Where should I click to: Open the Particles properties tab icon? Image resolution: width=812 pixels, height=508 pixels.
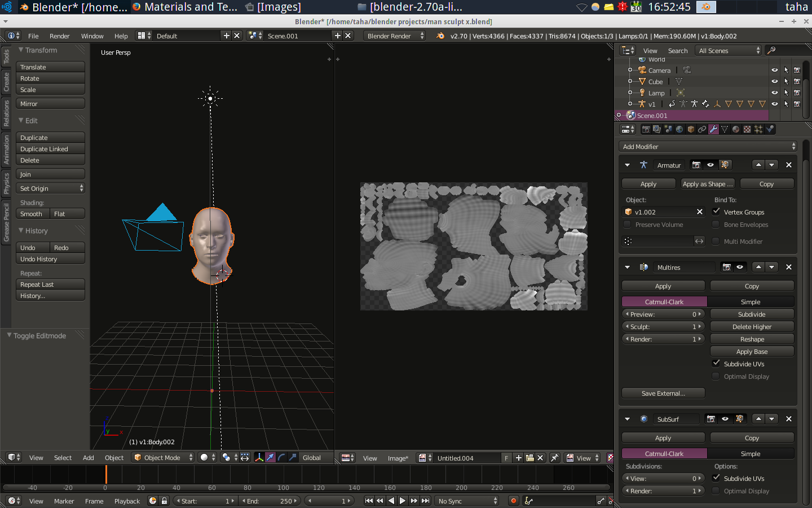coord(758,129)
